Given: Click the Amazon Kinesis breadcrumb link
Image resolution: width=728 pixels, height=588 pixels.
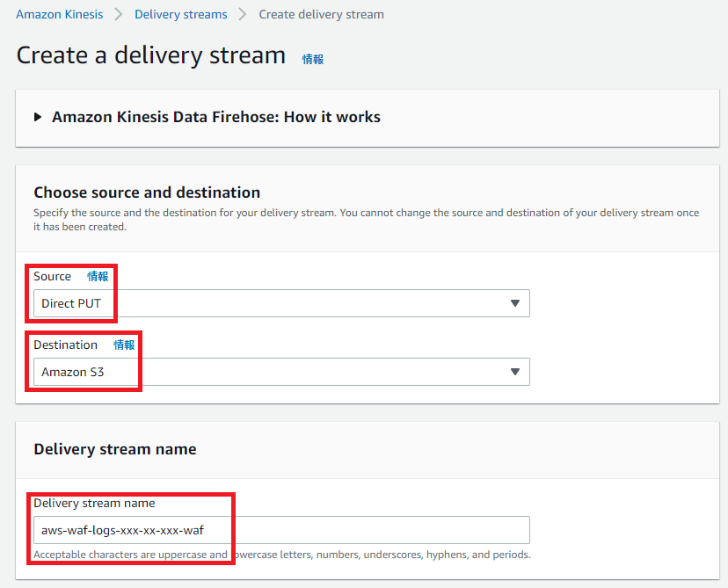Looking at the screenshot, I should 59,14.
